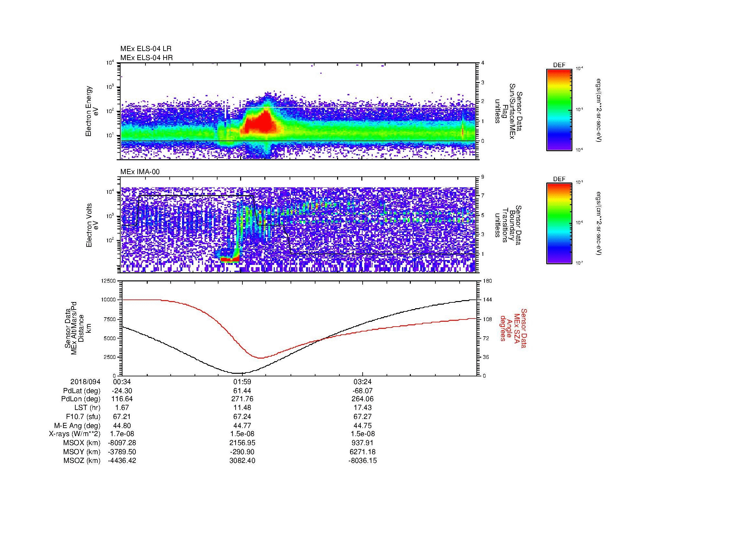
Task: Click the MSOX value 2156.95
Action: [x=242, y=443]
